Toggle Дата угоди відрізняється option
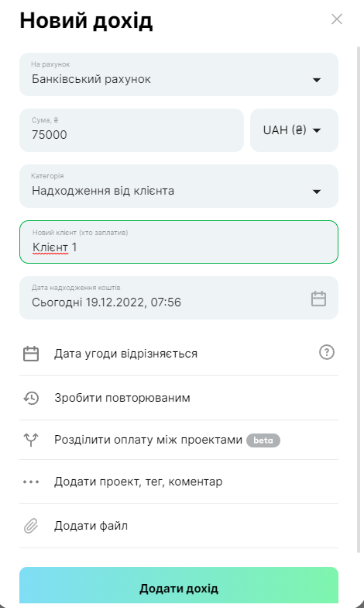This screenshot has height=608, width=364. (179, 354)
